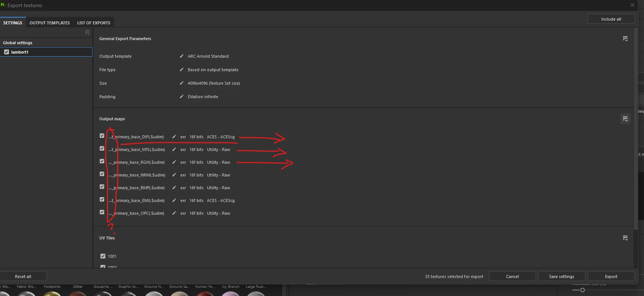Screen dimensions: 644x296
Task: Select Global settings in the left panel
Action: click(x=18, y=43)
